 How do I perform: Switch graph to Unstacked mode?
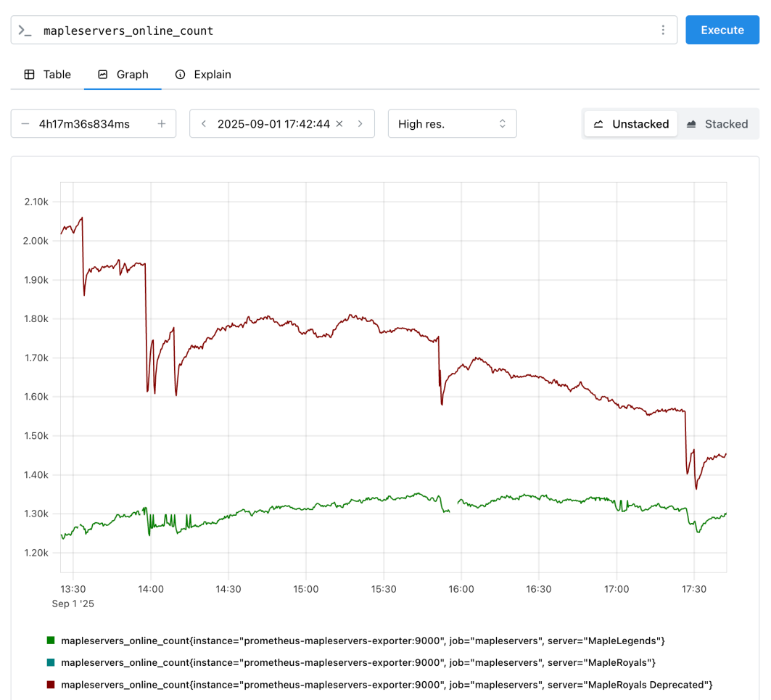click(631, 124)
